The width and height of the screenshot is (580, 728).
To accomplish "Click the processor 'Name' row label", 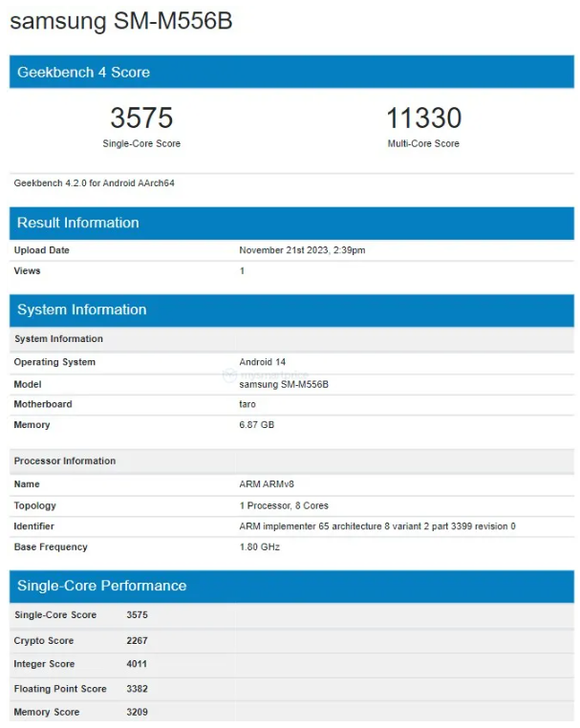I will pos(27,484).
